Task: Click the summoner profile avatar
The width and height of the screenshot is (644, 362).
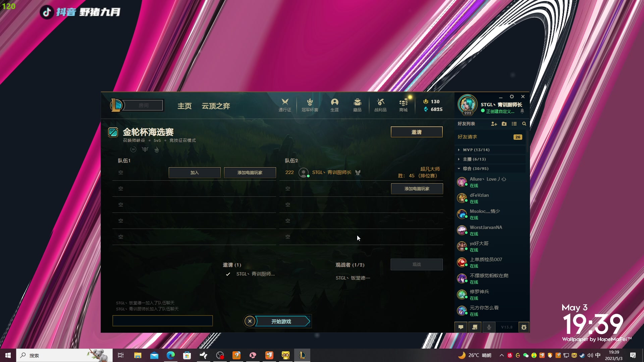Action: [x=467, y=105]
